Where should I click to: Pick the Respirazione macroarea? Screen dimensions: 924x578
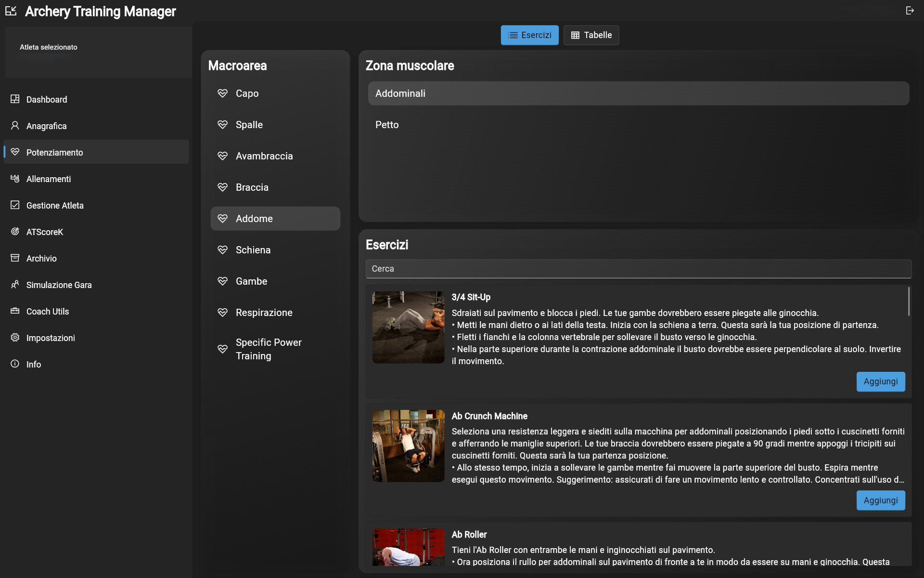point(275,313)
